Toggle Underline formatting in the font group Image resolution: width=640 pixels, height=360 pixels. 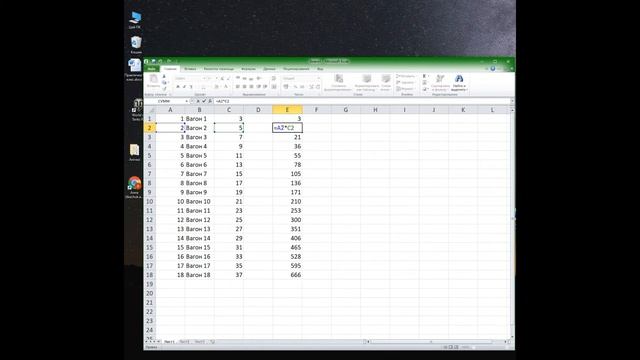point(190,87)
